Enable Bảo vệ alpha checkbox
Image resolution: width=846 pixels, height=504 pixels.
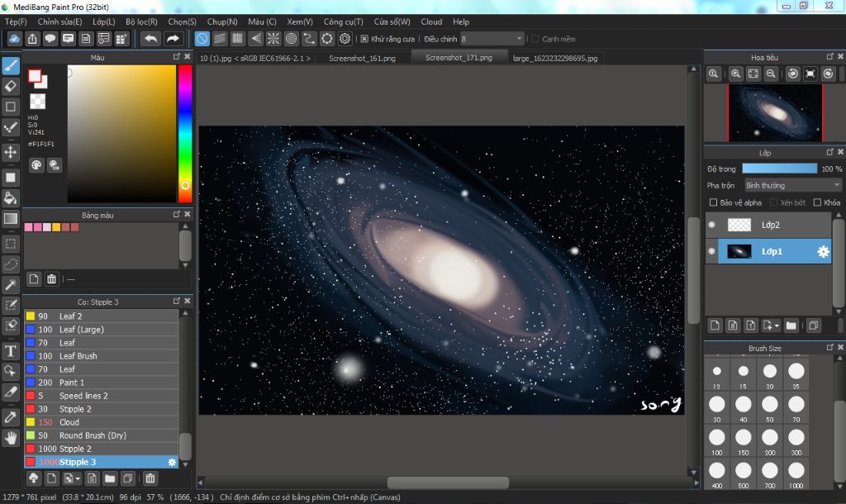click(713, 202)
